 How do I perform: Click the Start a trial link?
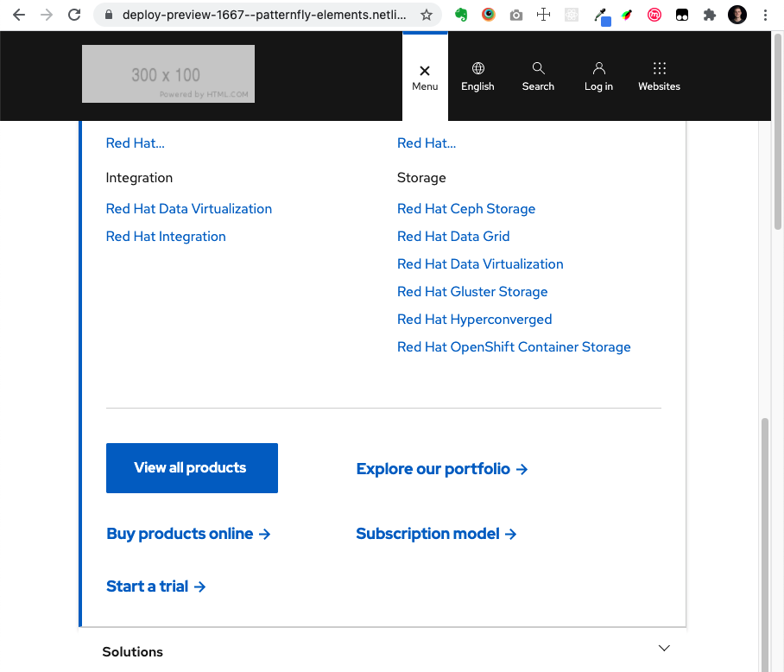[x=156, y=586]
